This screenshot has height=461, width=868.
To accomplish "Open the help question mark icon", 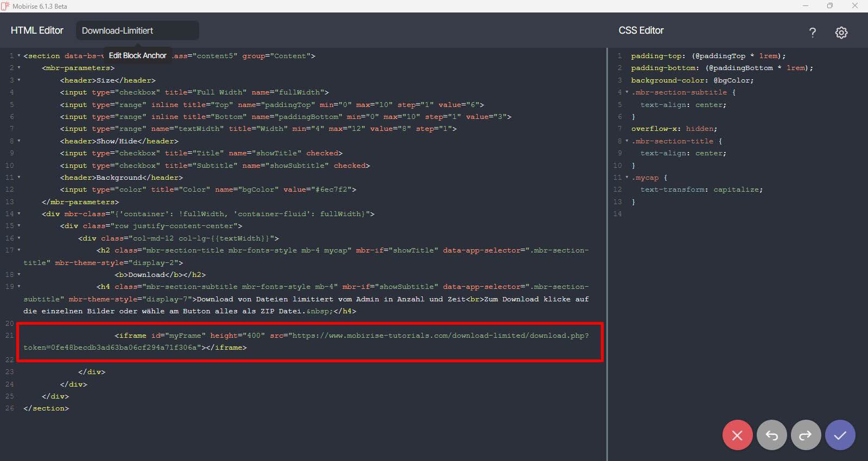I will 812,33.
